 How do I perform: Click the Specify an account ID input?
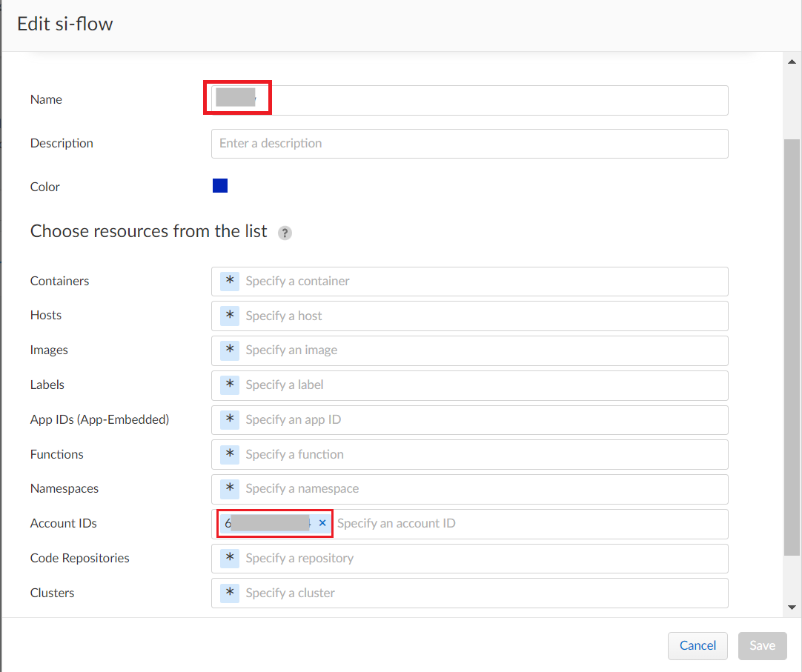click(x=519, y=524)
